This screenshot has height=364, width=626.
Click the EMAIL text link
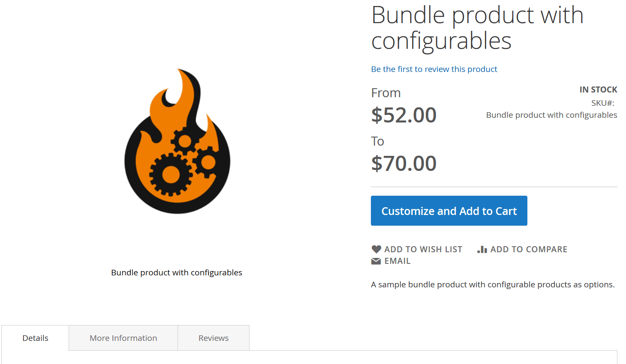point(397,261)
